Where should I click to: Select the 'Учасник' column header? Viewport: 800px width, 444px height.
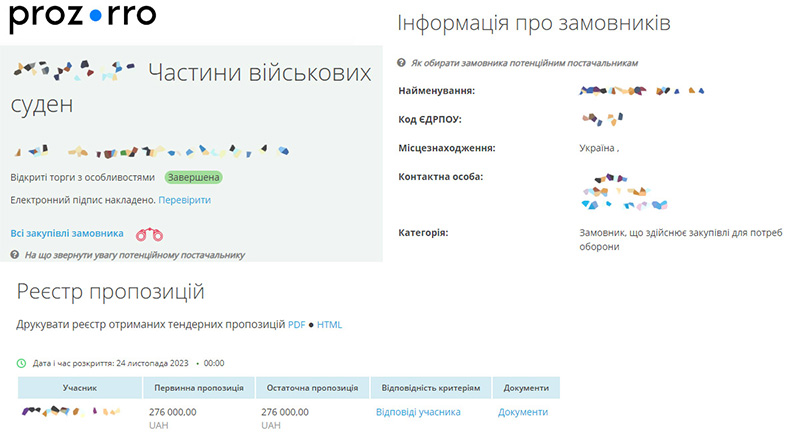coord(80,388)
